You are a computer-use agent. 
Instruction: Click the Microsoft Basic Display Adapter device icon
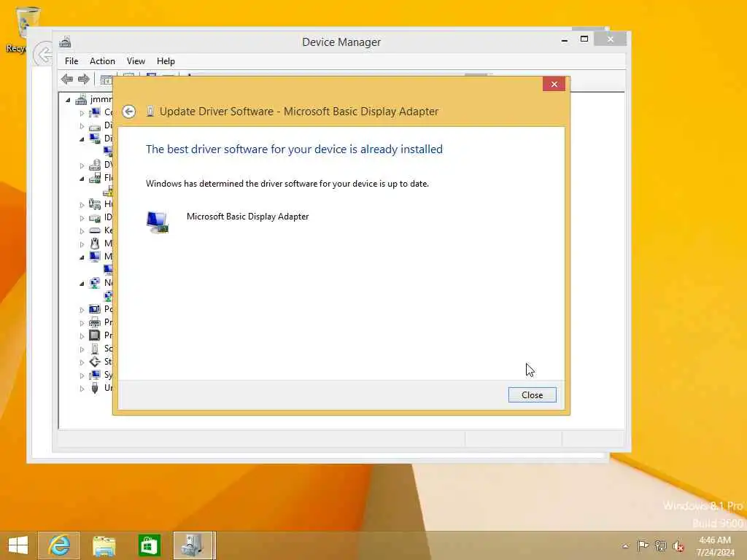coord(158,222)
